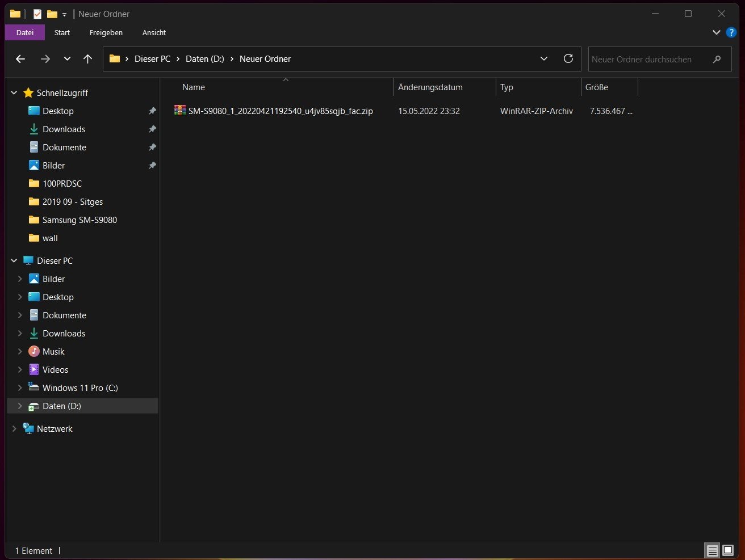This screenshot has height=560, width=745.
Task: Open Bilder under Schnellzugriff
Action: [53, 166]
